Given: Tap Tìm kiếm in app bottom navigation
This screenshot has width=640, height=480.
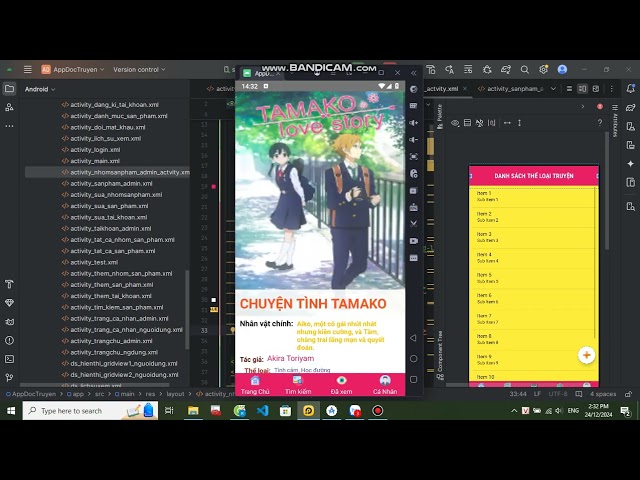Looking at the screenshot, I should coord(298,385).
